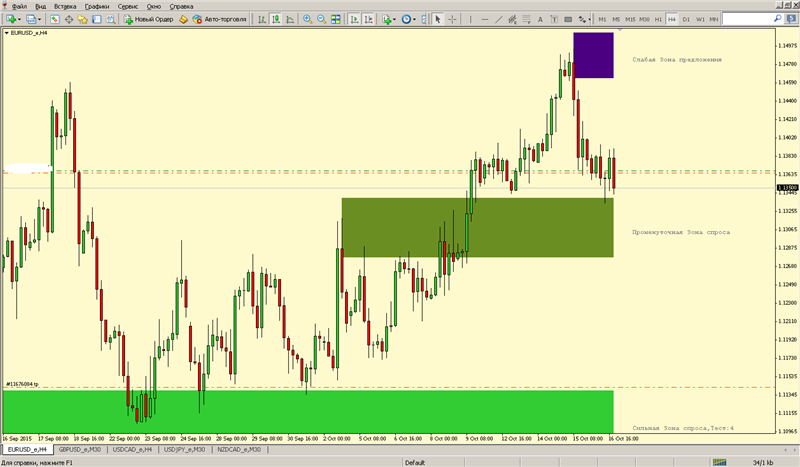Select the rectangle/shapes drawing icon
This screenshot has width=800, height=467.
[x=568, y=19]
